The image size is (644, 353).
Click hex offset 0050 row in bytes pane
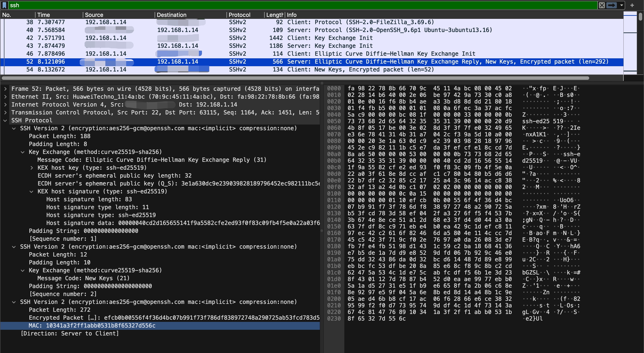[x=334, y=121]
